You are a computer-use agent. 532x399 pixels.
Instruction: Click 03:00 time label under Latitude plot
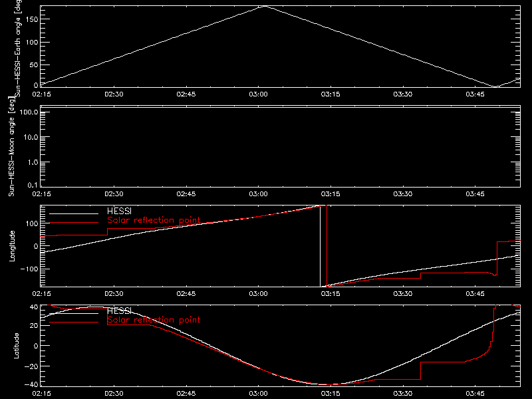[x=258, y=393]
